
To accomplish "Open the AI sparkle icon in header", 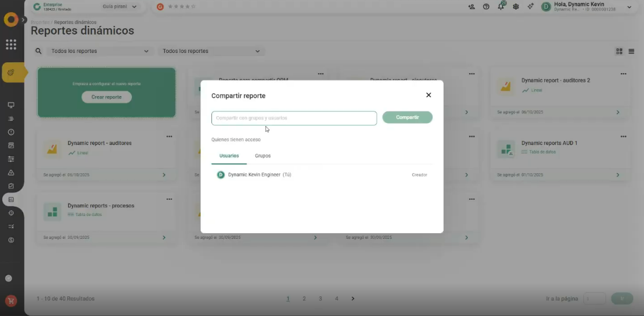I will pyautogui.click(x=530, y=7).
